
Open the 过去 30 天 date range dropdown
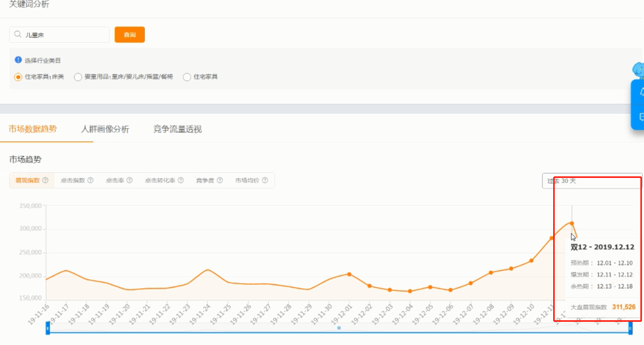tap(591, 181)
